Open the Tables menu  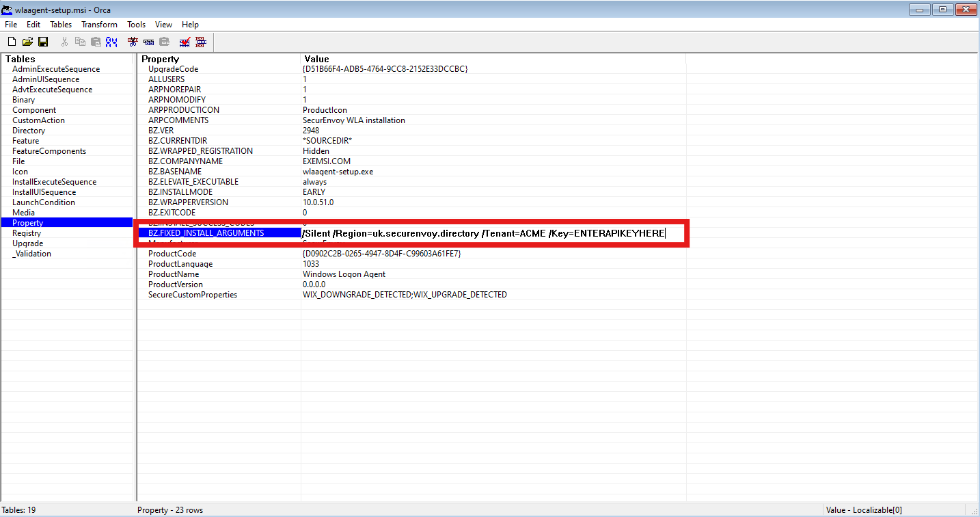pos(61,24)
